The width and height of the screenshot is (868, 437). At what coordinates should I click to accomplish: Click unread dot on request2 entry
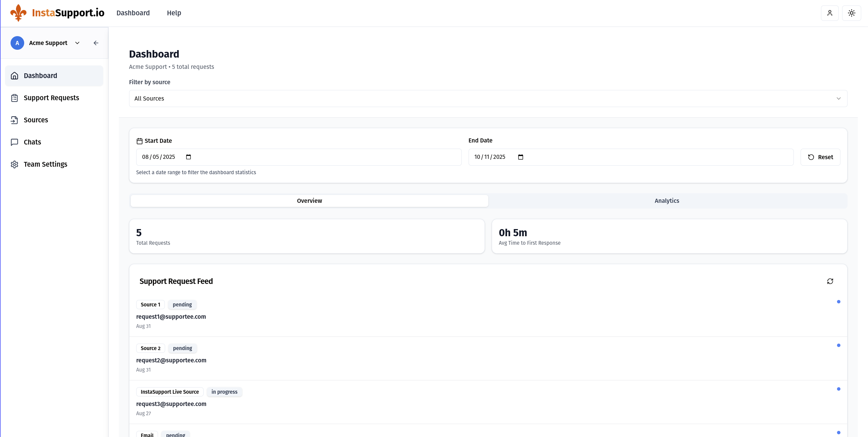coord(838,345)
